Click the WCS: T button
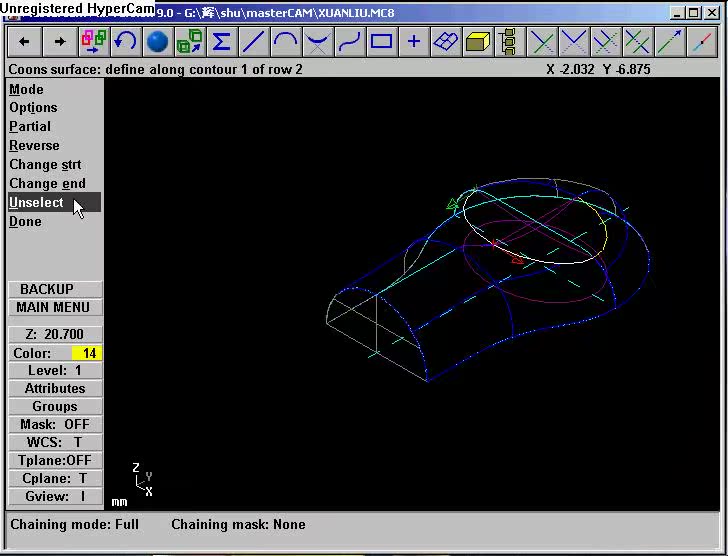728x556 pixels. coord(55,442)
